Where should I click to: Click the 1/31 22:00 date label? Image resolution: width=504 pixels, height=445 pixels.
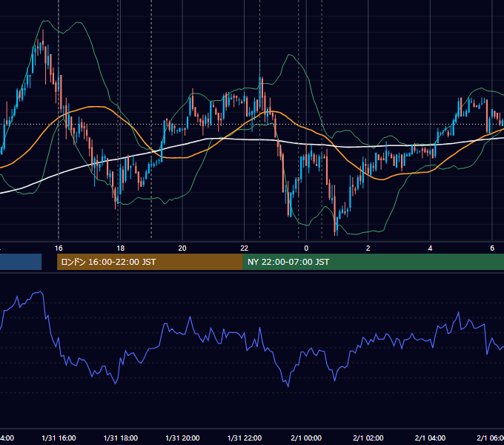(x=245, y=438)
